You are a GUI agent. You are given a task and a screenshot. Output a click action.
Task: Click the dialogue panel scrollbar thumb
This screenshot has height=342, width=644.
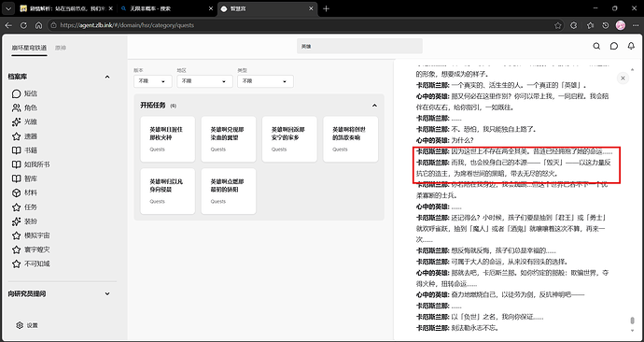point(632,321)
